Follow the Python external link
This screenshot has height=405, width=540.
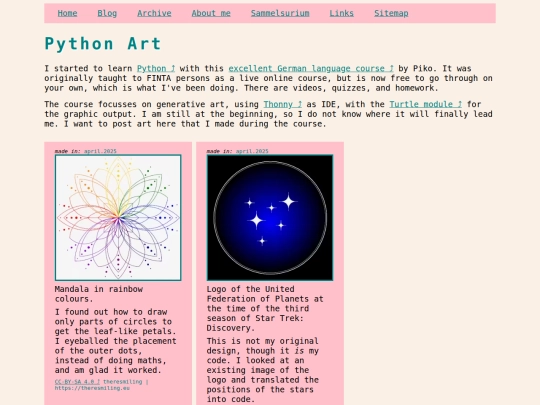tap(156, 69)
